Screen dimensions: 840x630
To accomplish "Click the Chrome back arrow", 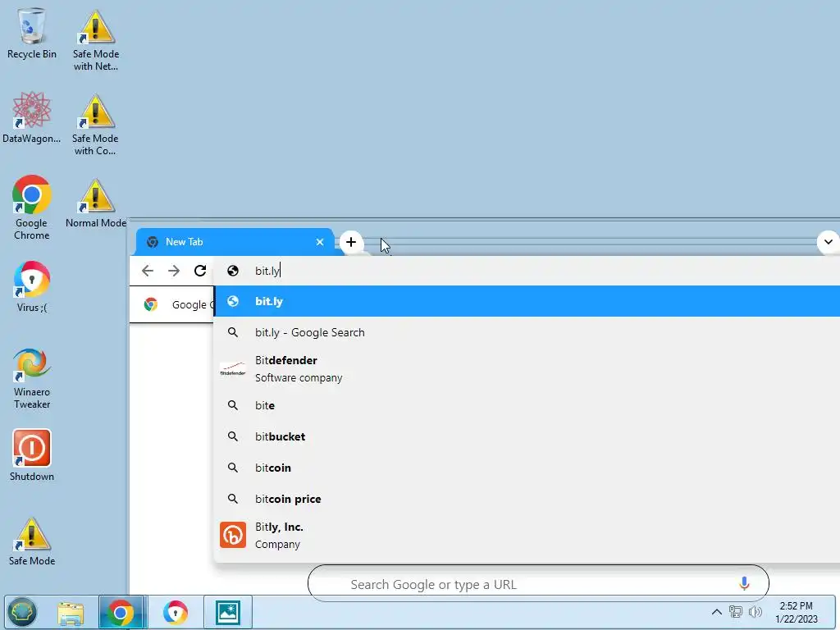I will [148, 271].
